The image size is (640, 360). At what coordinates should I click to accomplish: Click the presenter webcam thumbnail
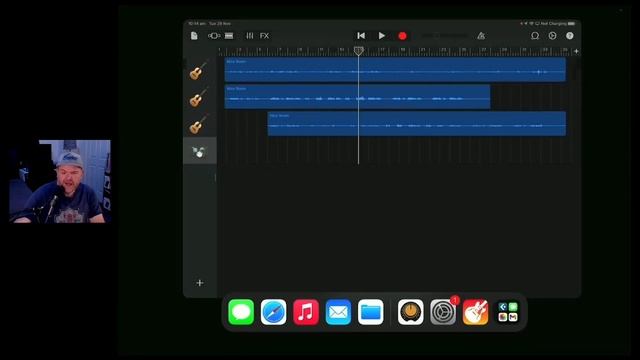(x=60, y=182)
